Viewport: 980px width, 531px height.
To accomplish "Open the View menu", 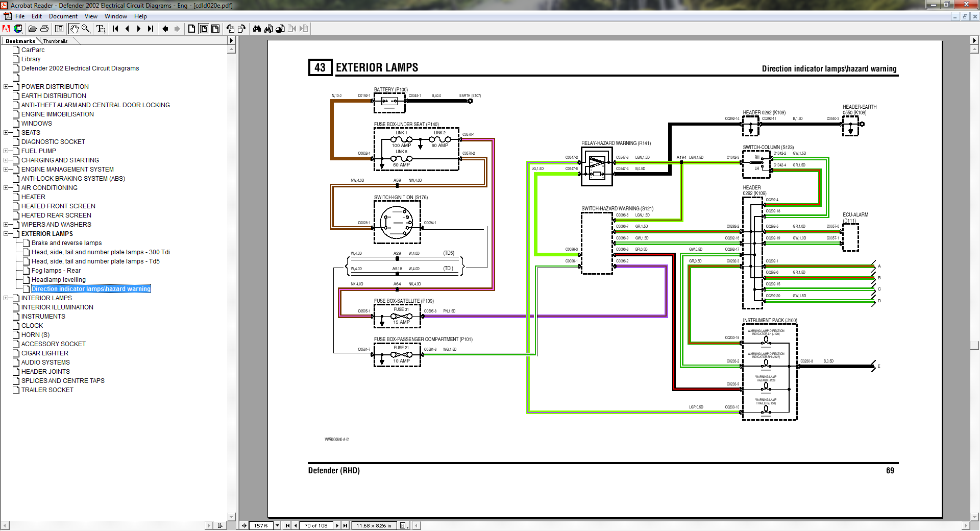I will click(x=91, y=16).
